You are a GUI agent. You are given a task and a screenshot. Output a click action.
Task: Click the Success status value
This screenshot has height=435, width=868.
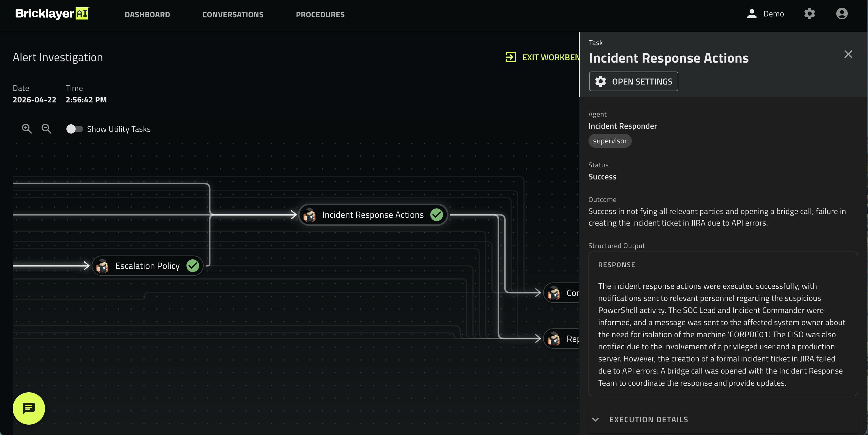point(602,177)
